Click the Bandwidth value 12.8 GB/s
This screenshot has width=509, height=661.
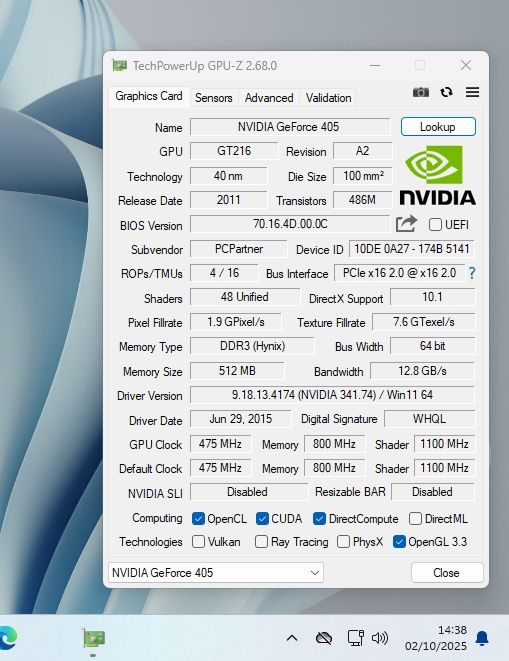click(423, 371)
